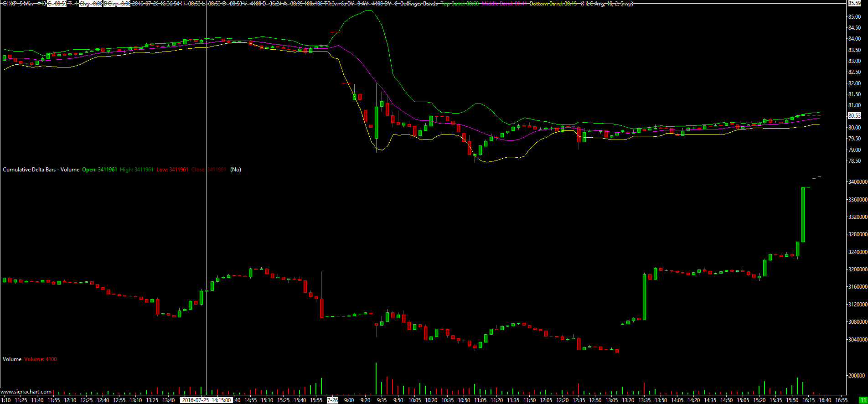
Task: Select the Cumulative Delta Bars - Volume label
Action: pyautogui.click(x=41, y=170)
